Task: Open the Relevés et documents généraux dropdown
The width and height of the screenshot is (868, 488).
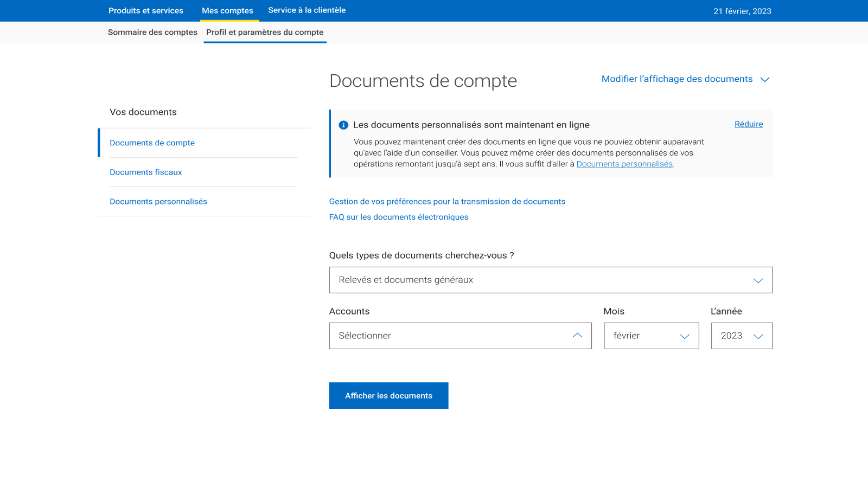Action: click(551, 280)
